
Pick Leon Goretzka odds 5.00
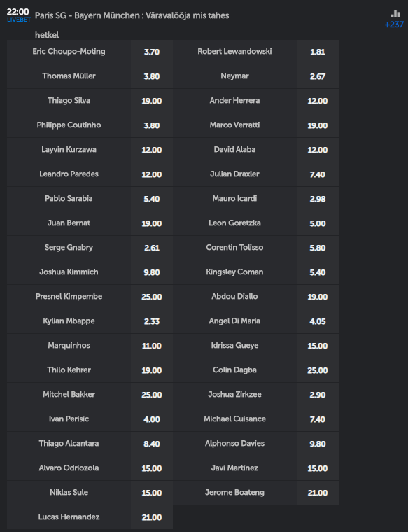pyautogui.click(x=318, y=223)
